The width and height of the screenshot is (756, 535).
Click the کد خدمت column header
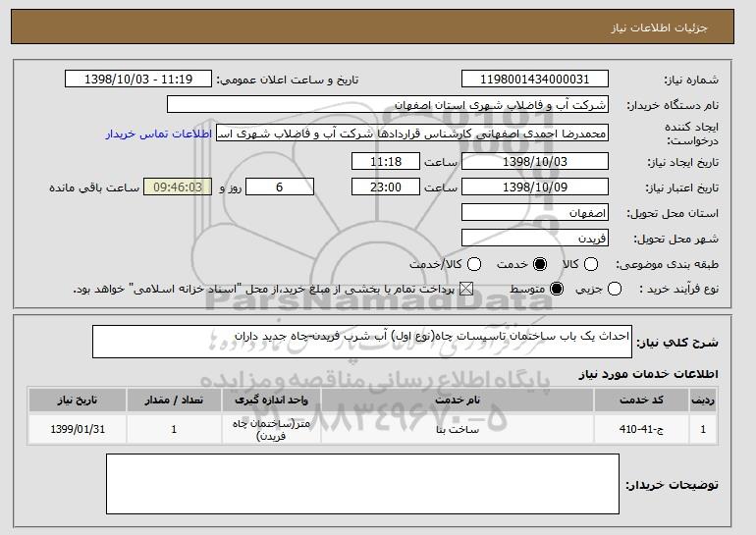click(x=641, y=401)
